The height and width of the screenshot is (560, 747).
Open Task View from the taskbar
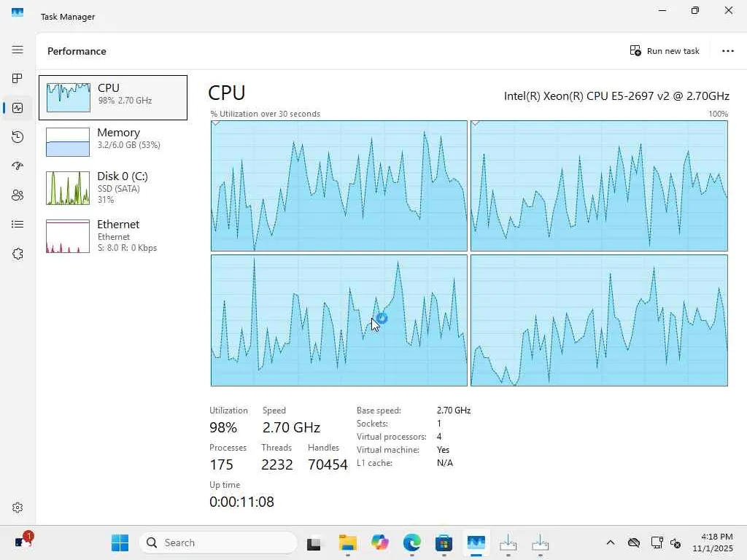314,543
